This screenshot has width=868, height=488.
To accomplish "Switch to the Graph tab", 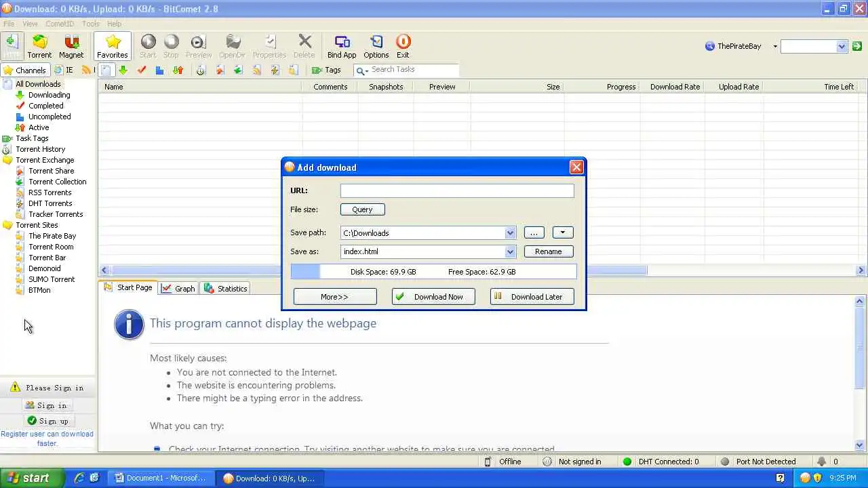I will pyautogui.click(x=178, y=288).
